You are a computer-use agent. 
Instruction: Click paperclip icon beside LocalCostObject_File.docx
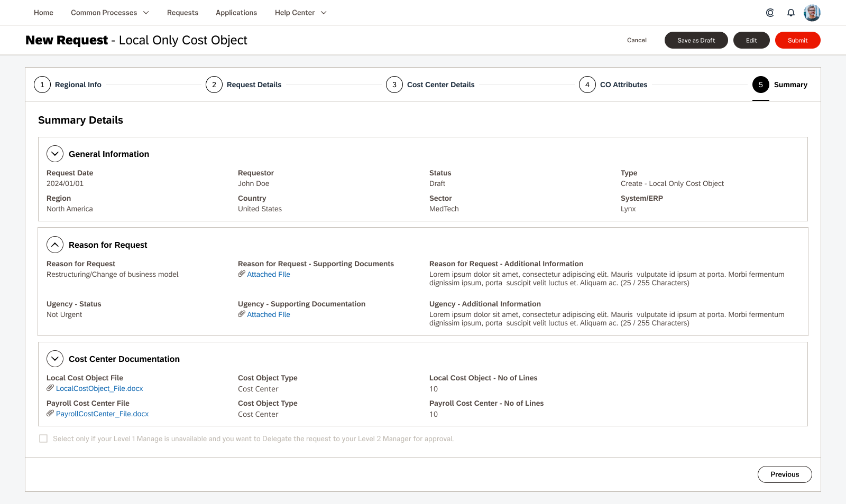50,388
